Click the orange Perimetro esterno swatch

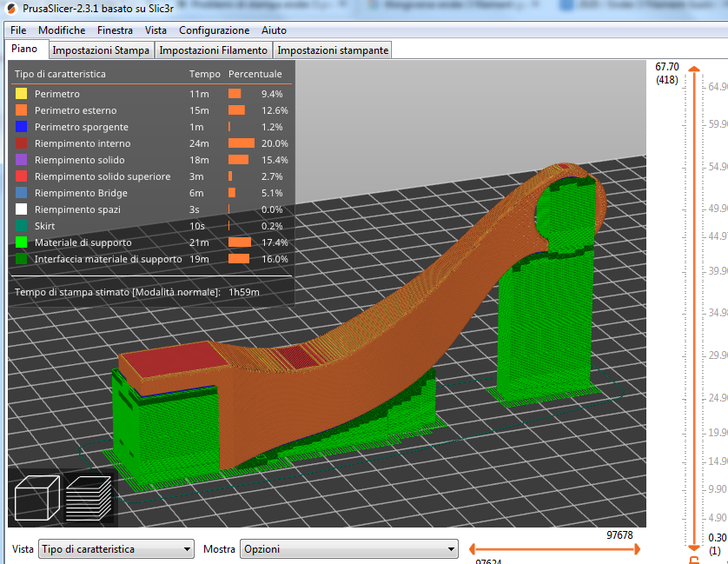click(22, 110)
